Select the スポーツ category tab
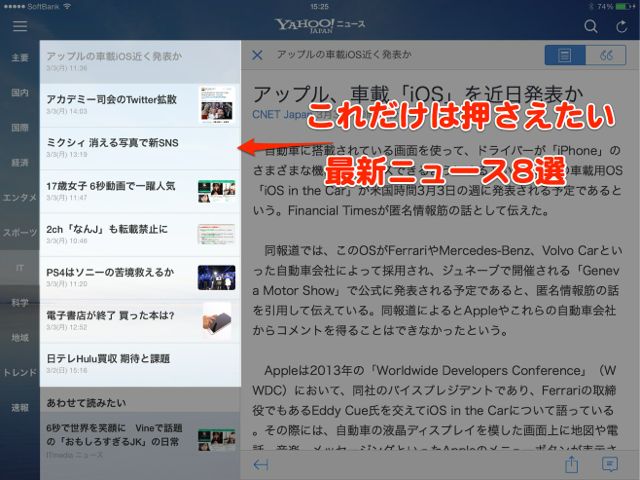Viewport: 640px width, 480px height. [x=20, y=233]
